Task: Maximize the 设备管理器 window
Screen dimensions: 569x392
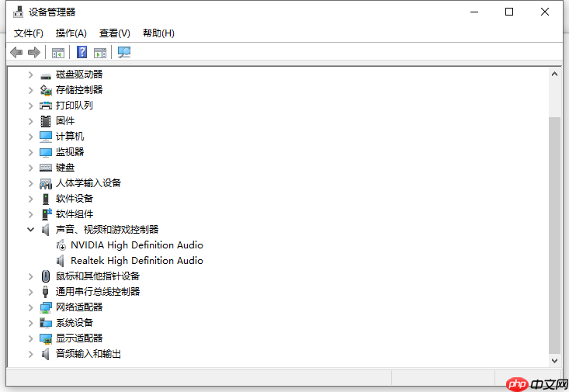Action: coord(509,12)
